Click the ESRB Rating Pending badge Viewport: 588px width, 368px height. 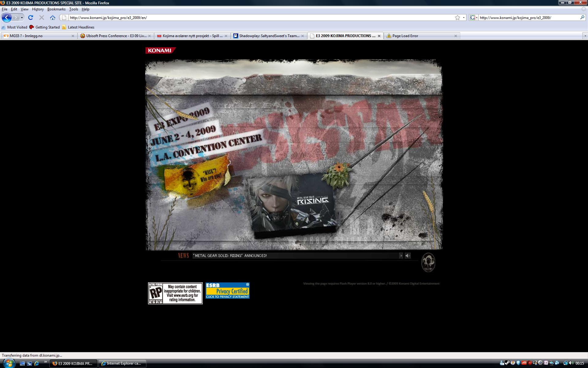175,293
